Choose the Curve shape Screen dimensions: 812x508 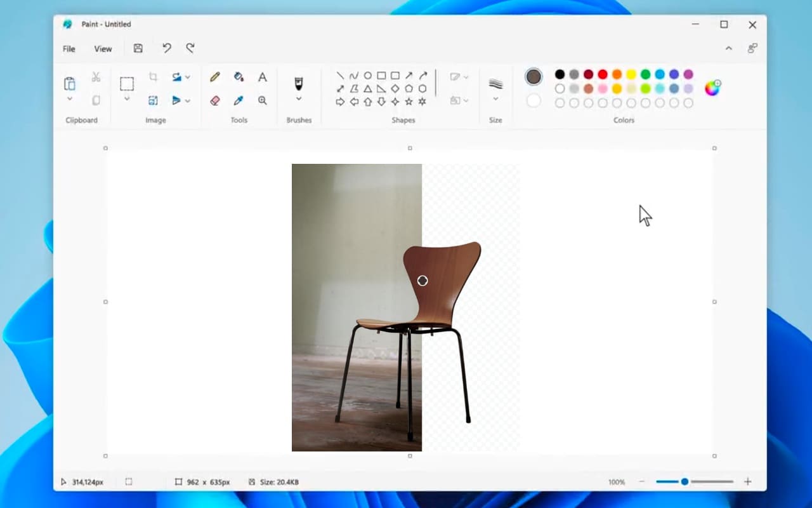354,76
